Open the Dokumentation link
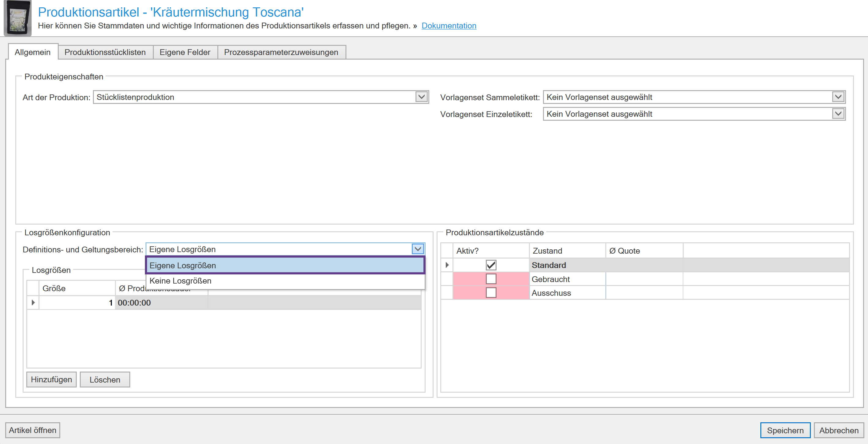The width and height of the screenshot is (868, 444). tap(449, 26)
